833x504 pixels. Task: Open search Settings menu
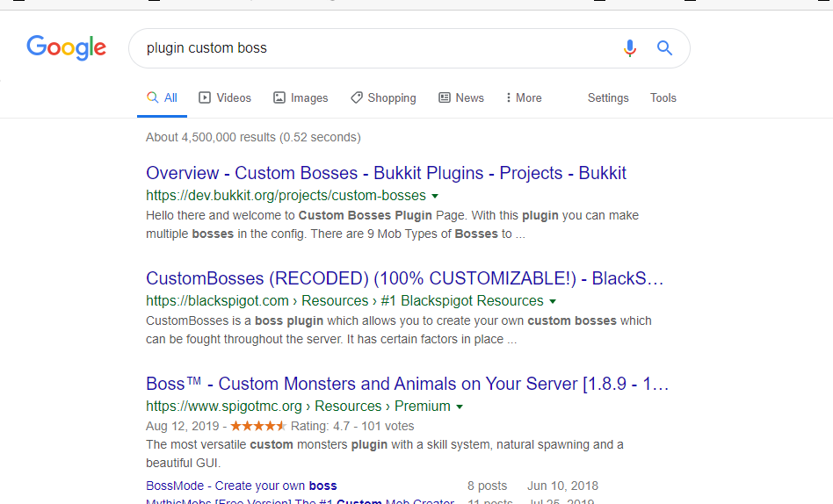[608, 98]
